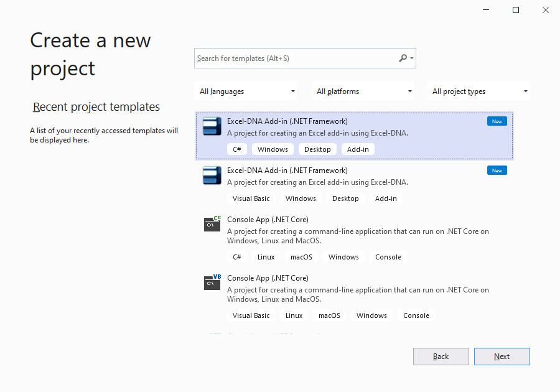Image resolution: width=560 pixels, height=392 pixels.
Task: Click the Console tag on Visual Basic Console App
Action: tap(416, 315)
